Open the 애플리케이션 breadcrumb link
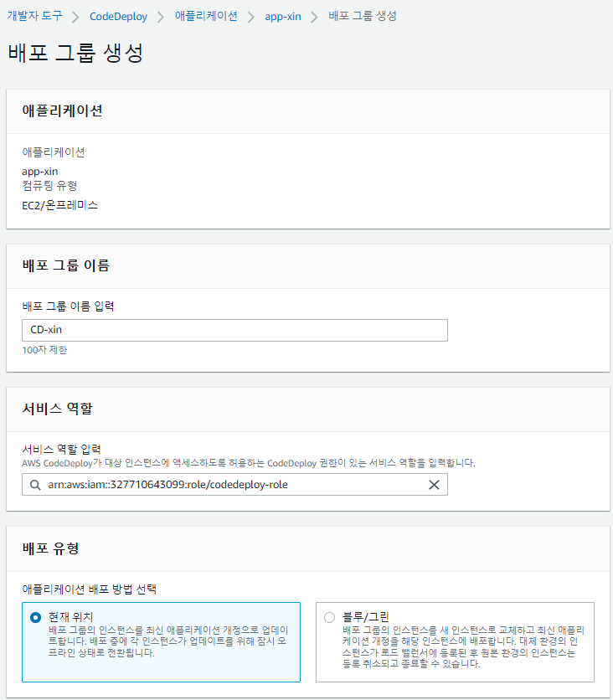The height and width of the screenshot is (700, 613). (x=206, y=16)
